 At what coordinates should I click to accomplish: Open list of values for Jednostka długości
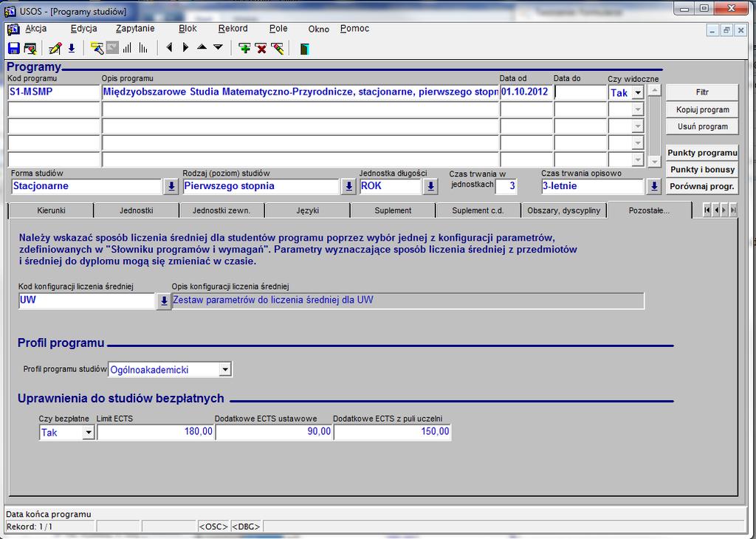pyautogui.click(x=430, y=187)
